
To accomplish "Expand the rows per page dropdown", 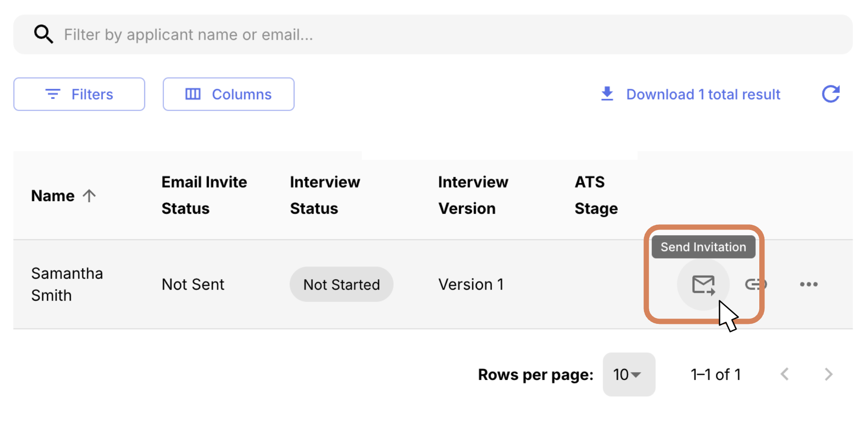I will [x=629, y=374].
